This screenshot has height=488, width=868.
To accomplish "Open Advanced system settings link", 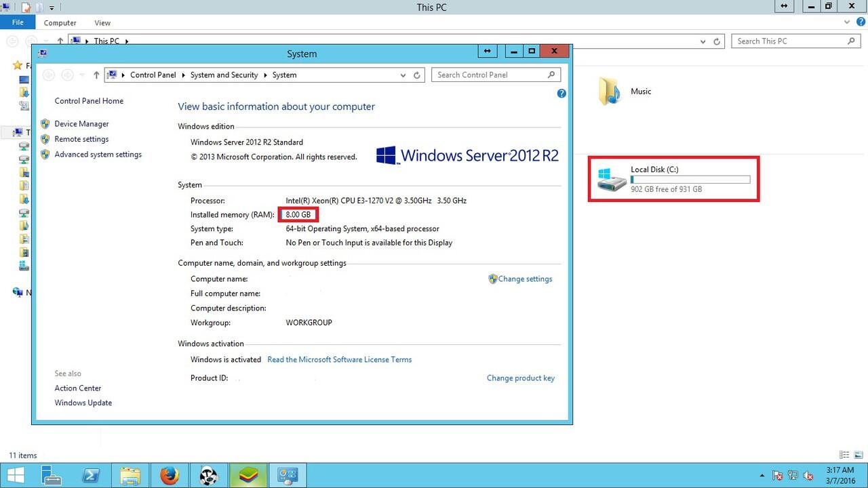I will 98,155.
